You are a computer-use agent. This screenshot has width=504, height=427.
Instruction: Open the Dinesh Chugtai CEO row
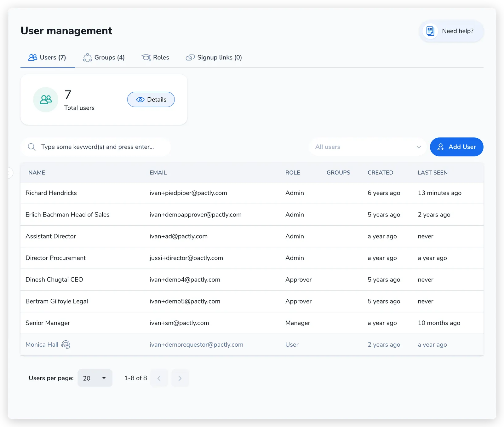pos(252,280)
